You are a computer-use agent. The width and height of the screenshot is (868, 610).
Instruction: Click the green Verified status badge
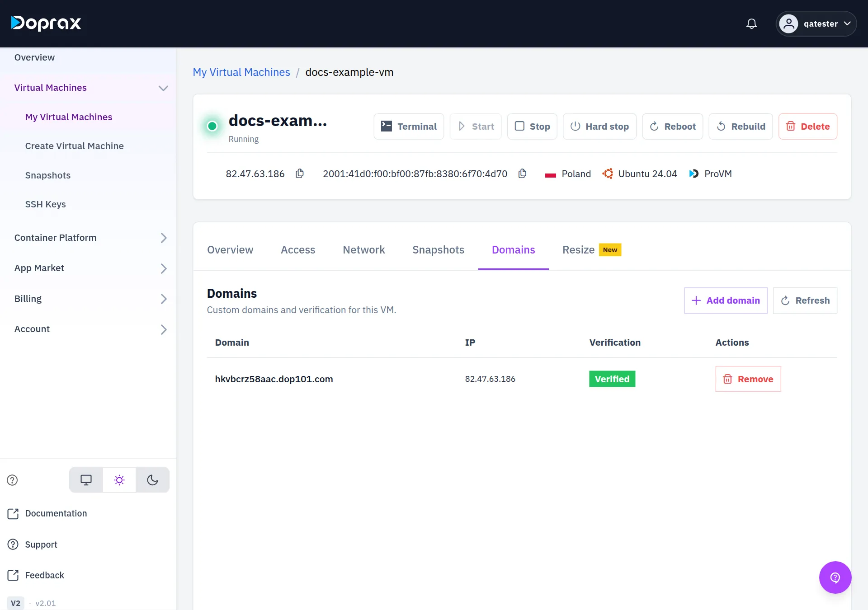point(612,379)
